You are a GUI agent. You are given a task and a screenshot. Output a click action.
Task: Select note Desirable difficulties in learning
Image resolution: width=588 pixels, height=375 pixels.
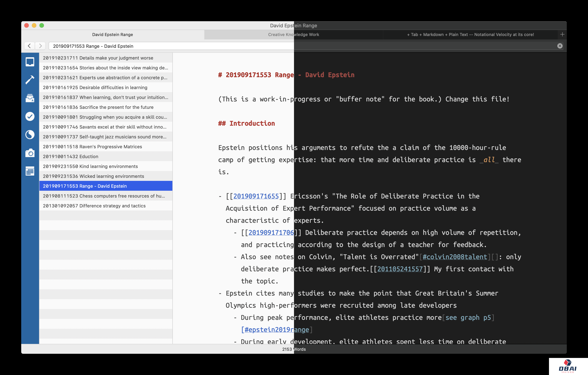[x=106, y=88]
